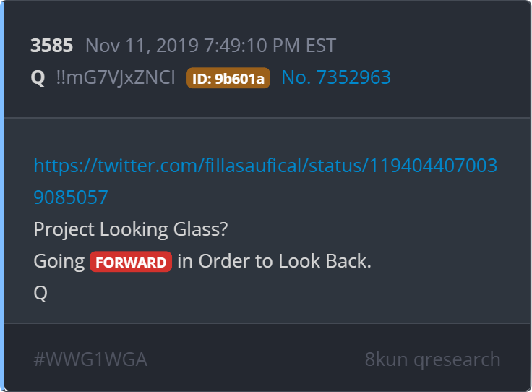Click the Project Looking Glass? line

point(131,229)
